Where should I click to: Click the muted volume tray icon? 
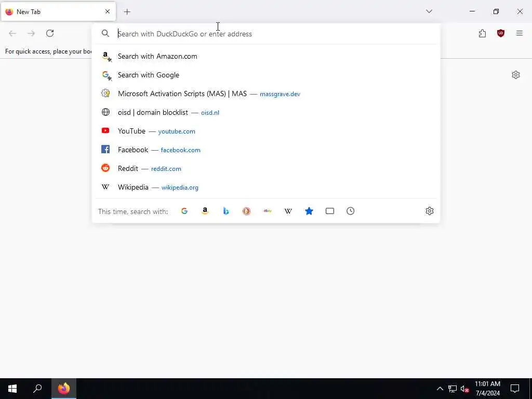pos(465,389)
